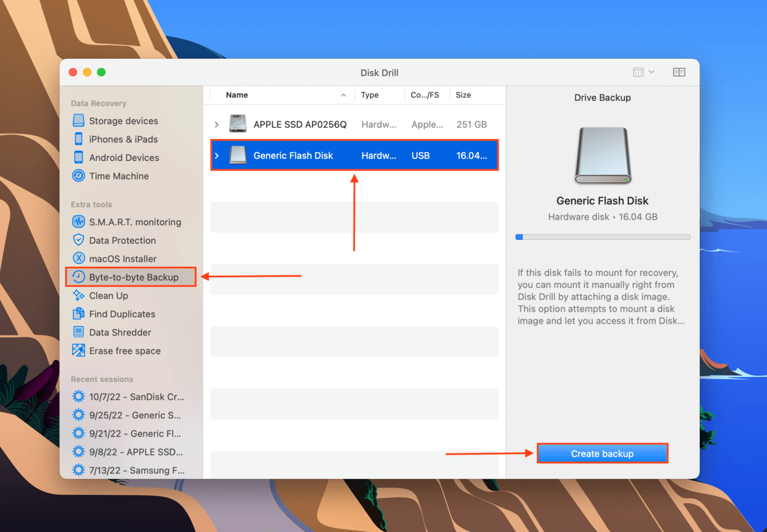The width and height of the screenshot is (767, 532).
Task: Zoom the Disk Drill window to fullscreen
Action: point(101,72)
